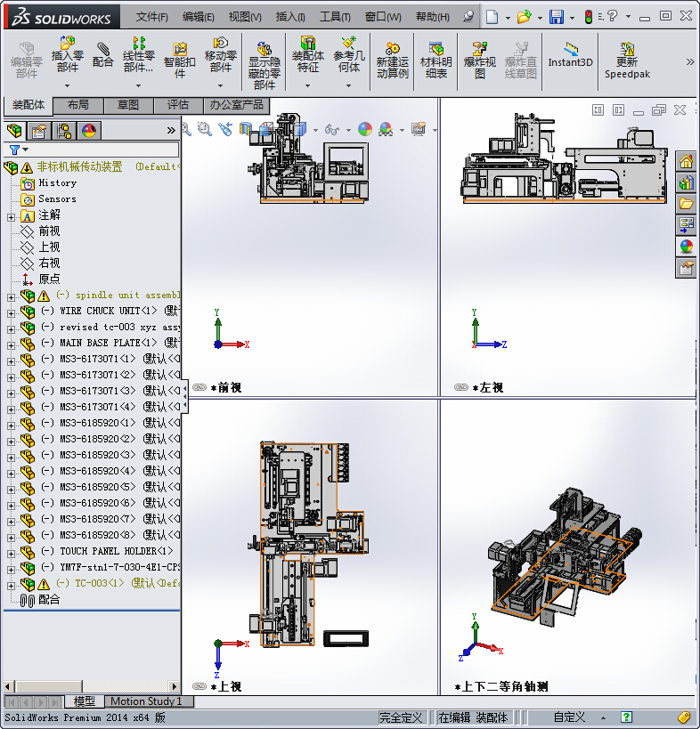Image resolution: width=700 pixels, height=729 pixels.
Task: Open Assembly Features (装配体特征) tool
Action: click(x=307, y=43)
